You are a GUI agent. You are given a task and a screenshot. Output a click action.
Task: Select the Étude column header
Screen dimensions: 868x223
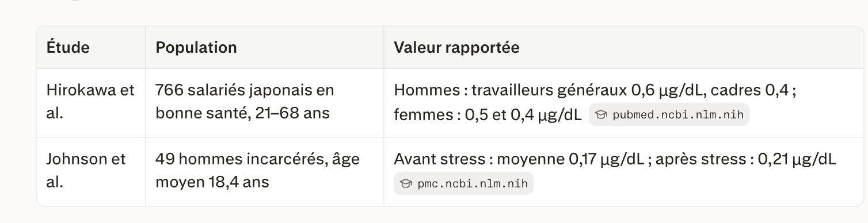[68, 47]
